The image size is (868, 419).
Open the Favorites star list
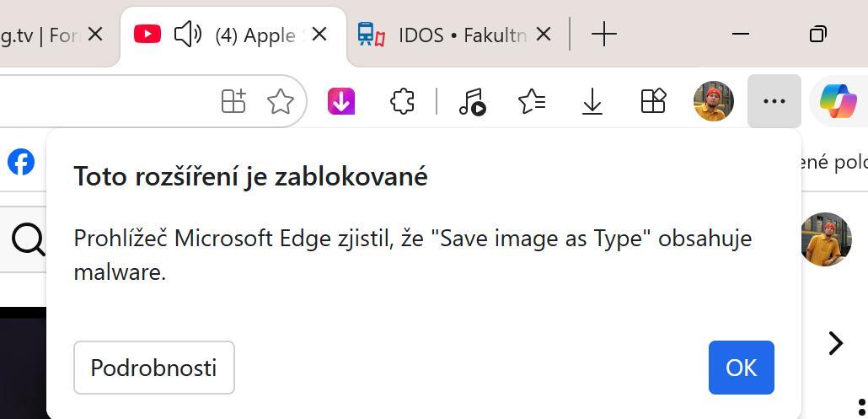click(532, 101)
